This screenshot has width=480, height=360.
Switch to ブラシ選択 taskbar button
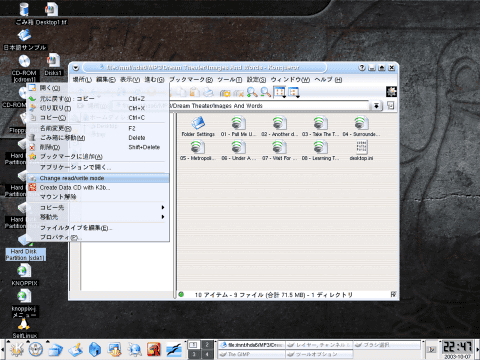[387, 345]
